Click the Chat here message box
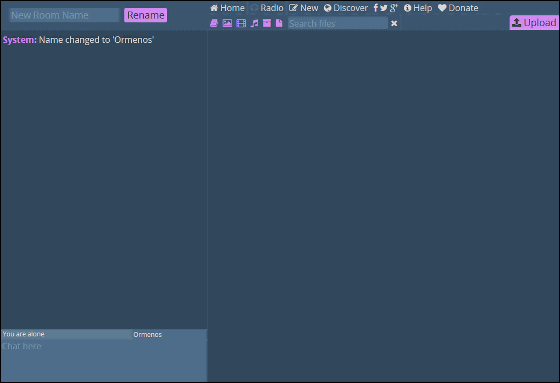Viewport: 560px width, 383px height. (104, 360)
